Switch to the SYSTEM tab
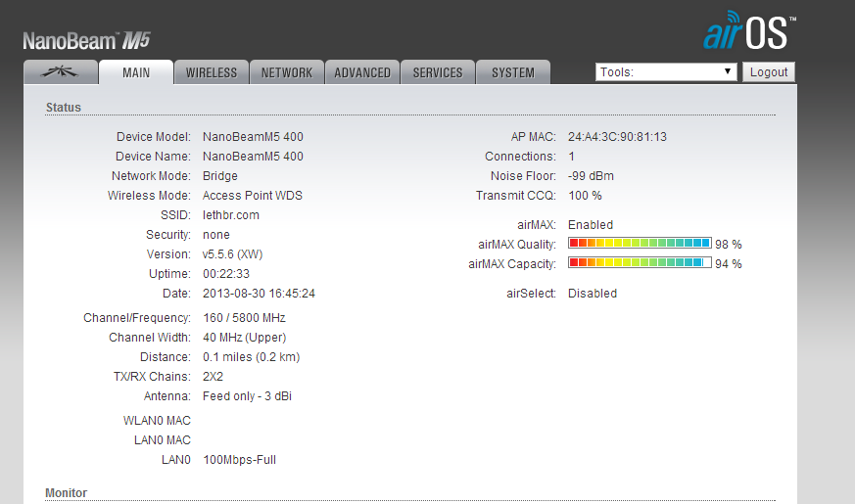The width and height of the screenshot is (855, 504). (513, 72)
